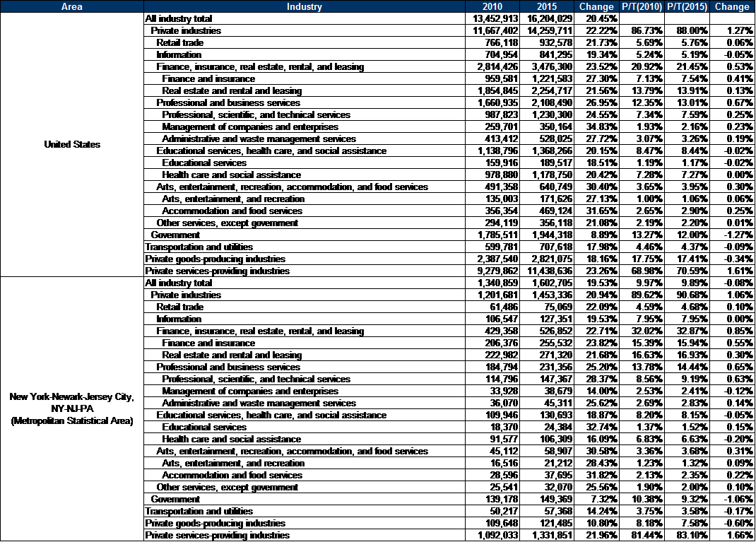Click the Educational services value 159,916
The image size is (756, 542).
click(x=492, y=163)
